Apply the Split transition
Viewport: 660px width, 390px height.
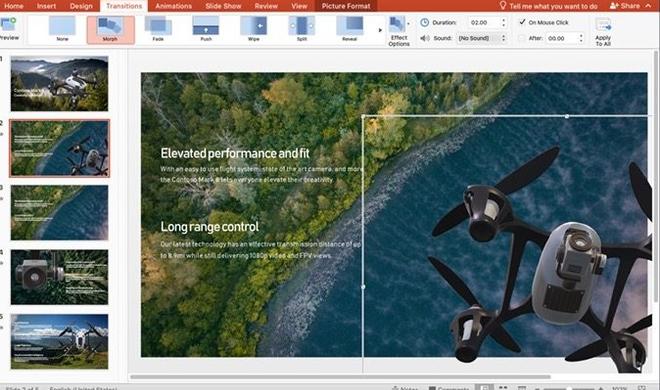(302, 29)
